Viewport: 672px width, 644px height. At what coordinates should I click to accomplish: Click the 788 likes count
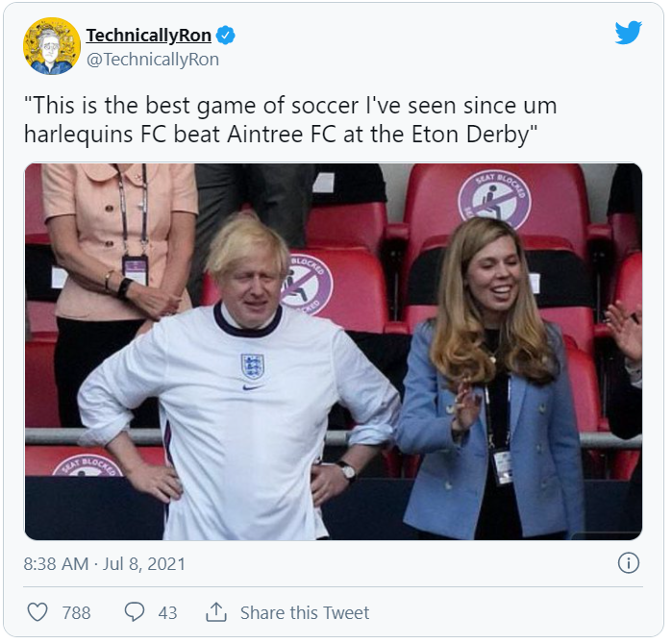tap(76, 612)
